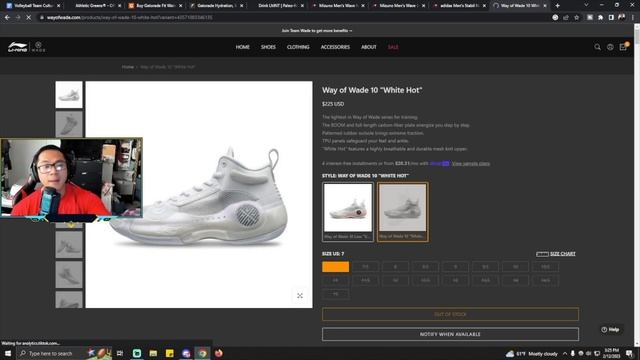Select the first side-view shoe thumbnail
Viewport: 640px width, 360px height.
[x=69, y=95]
